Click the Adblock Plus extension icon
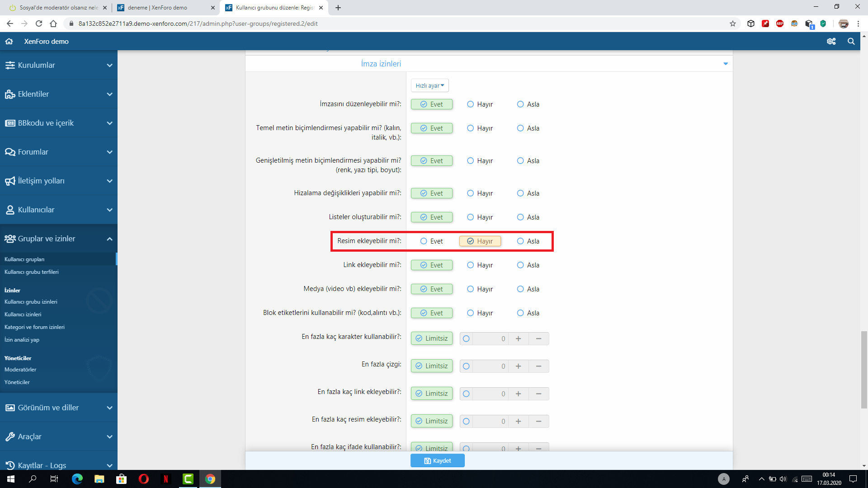 click(779, 23)
